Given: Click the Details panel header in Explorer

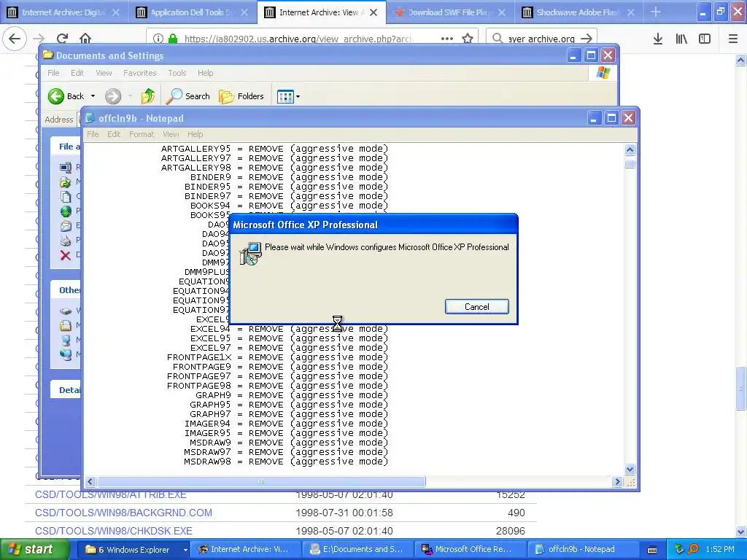Looking at the screenshot, I should click(x=66, y=390).
